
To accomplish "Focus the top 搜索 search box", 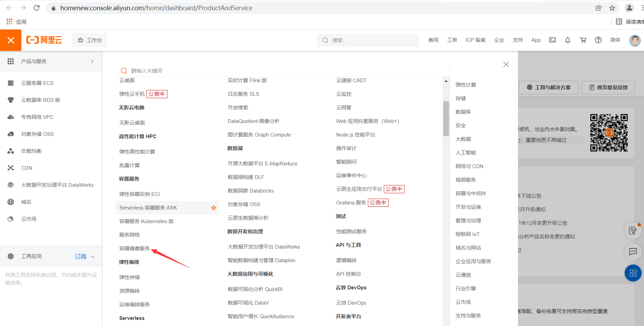I will pos(368,40).
